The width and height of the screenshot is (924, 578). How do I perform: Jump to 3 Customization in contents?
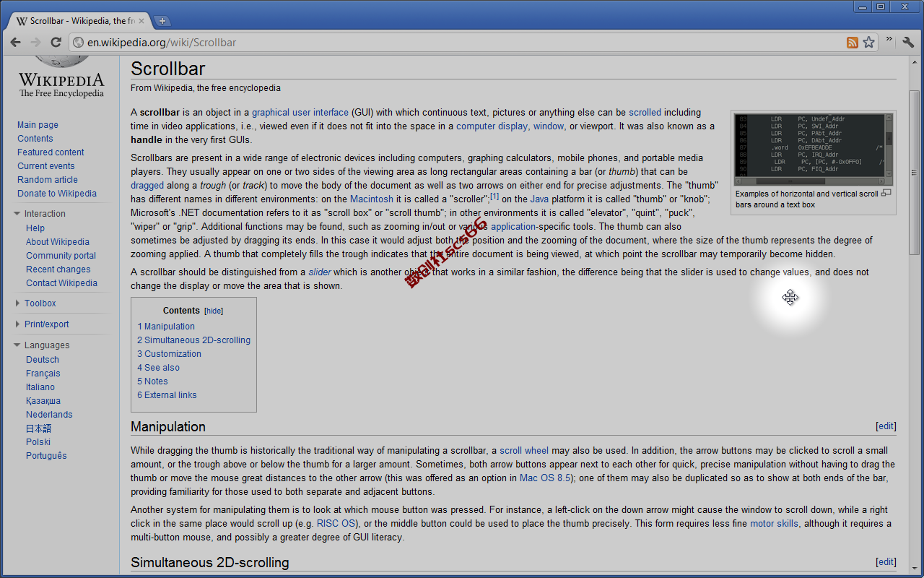(x=170, y=354)
